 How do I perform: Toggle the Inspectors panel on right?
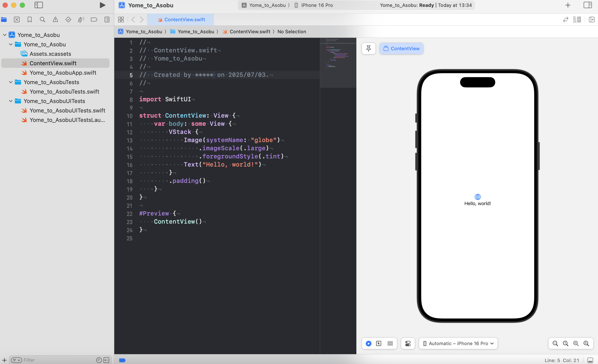[x=587, y=5]
